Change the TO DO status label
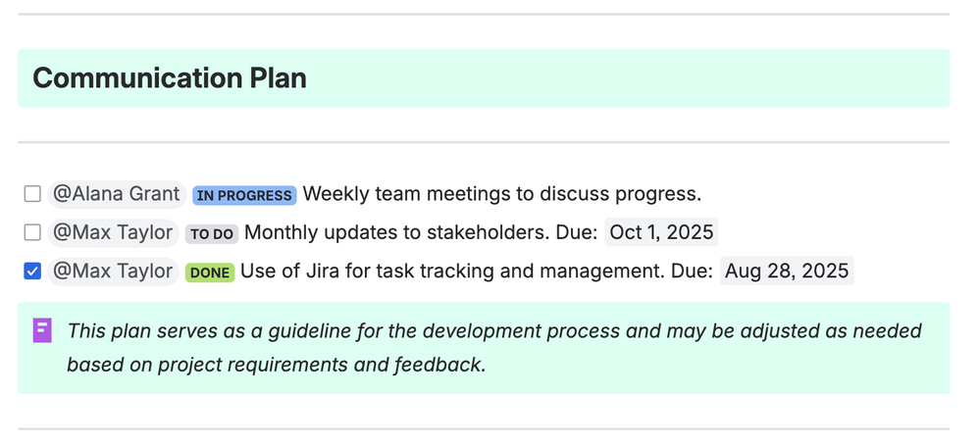 (211, 234)
